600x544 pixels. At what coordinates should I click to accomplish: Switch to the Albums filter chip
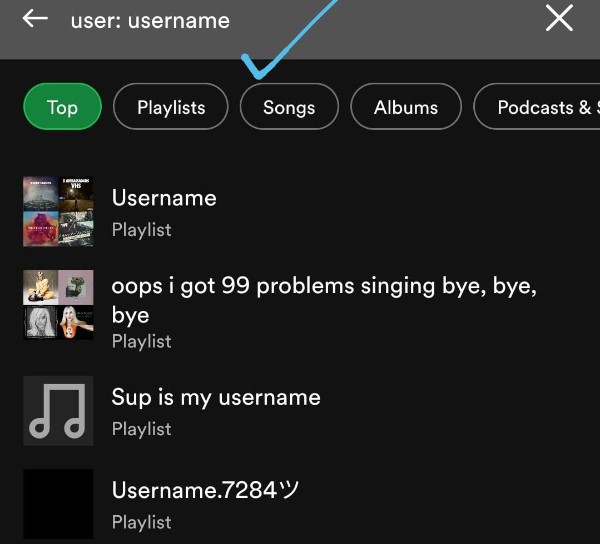point(406,107)
